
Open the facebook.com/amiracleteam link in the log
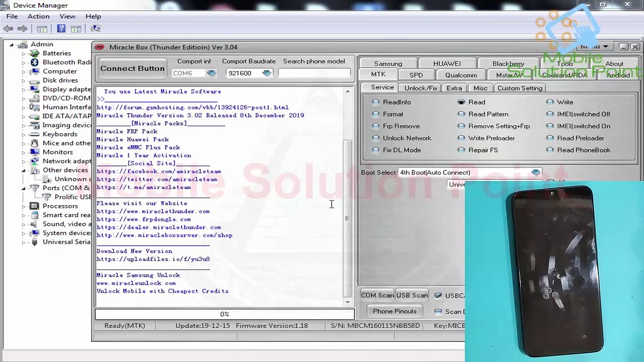tap(158, 171)
